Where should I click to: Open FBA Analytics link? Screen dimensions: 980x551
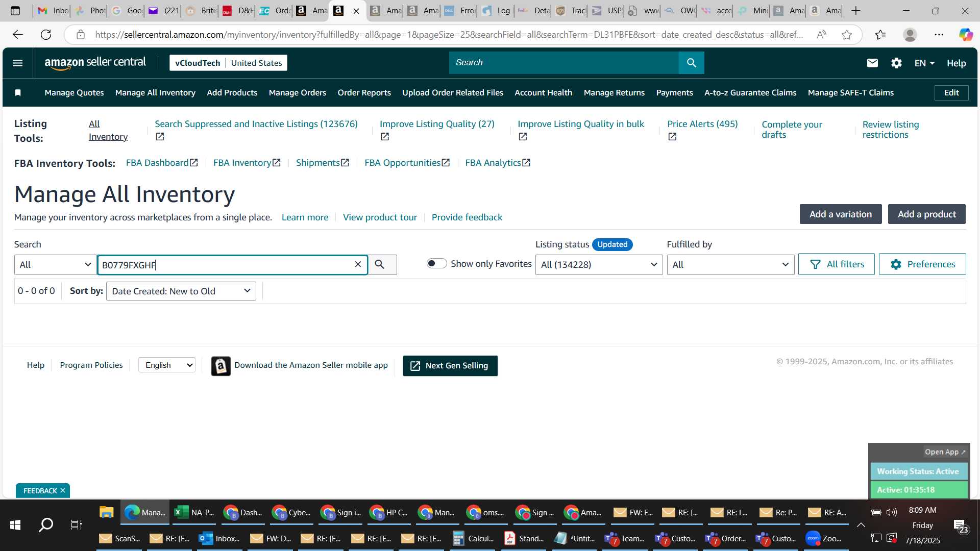point(498,163)
